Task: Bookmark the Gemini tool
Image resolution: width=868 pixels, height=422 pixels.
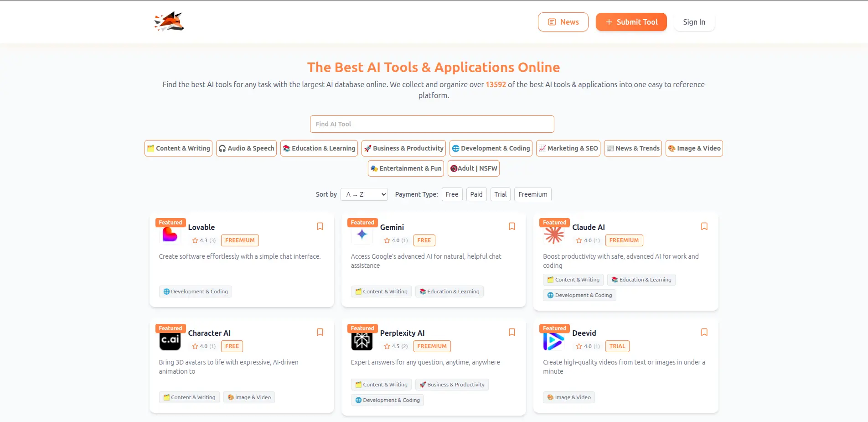Action: [x=512, y=226]
